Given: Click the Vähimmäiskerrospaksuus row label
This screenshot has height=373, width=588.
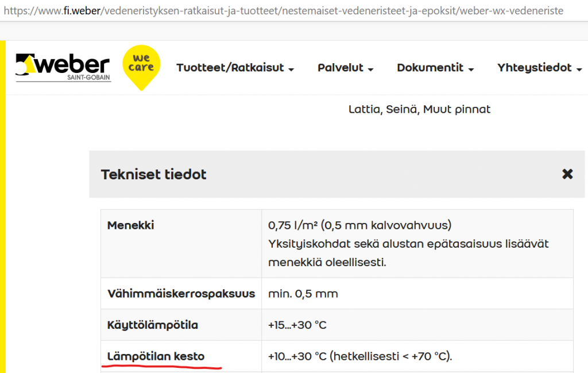Looking at the screenshot, I should click(181, 294).
